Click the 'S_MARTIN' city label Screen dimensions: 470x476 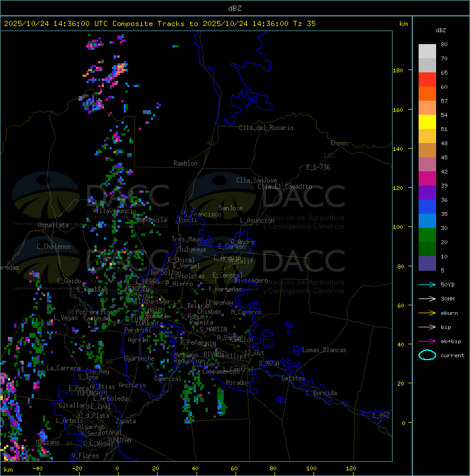(x=213, y=330)
